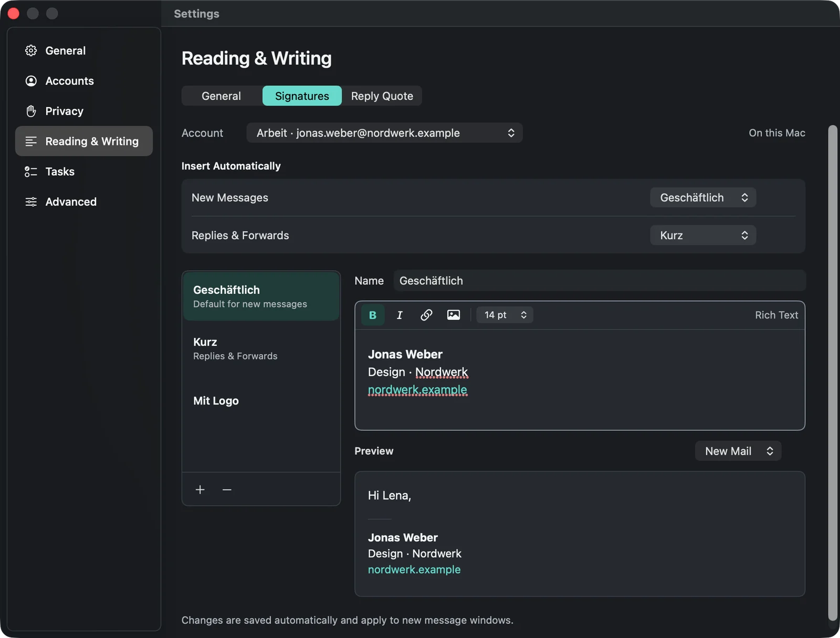Change the New Messages signature dropdown
Image resolution: width=840 pixels, height=638 pixels.
pyautogui.click(x=703, y=197)
